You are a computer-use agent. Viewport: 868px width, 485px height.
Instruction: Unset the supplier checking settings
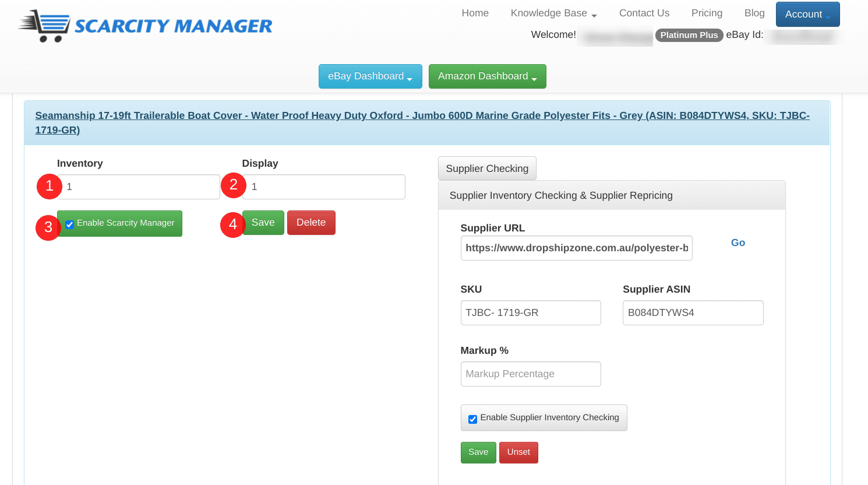(x=518, y=452)
